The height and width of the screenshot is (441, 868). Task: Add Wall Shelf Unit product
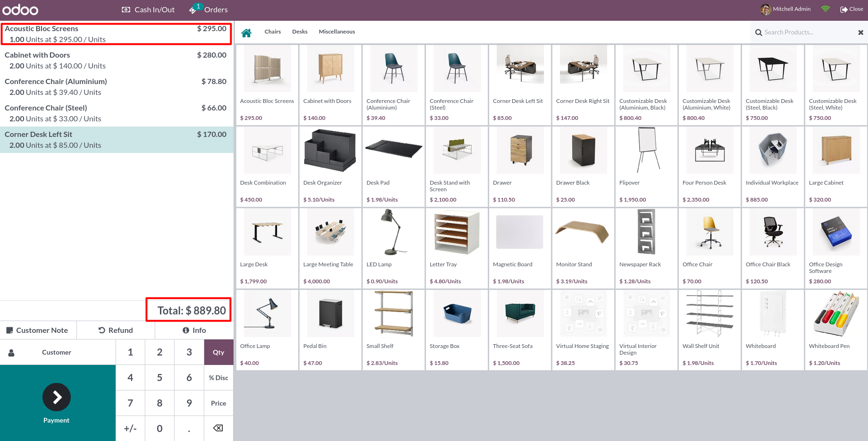[x=710, y=330]
